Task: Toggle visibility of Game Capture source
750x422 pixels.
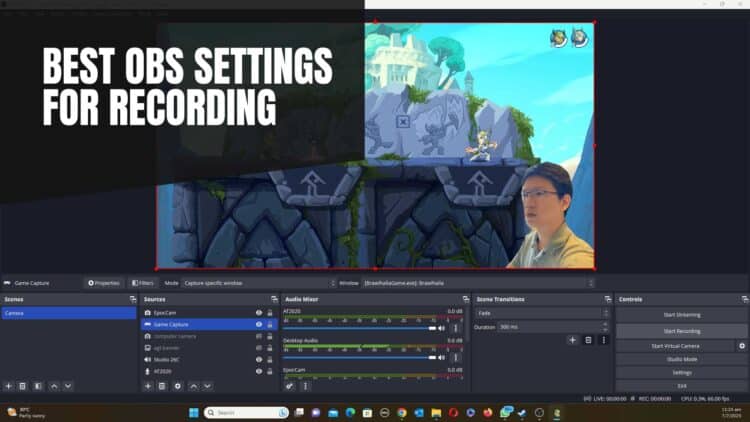Action: point(259,324)
